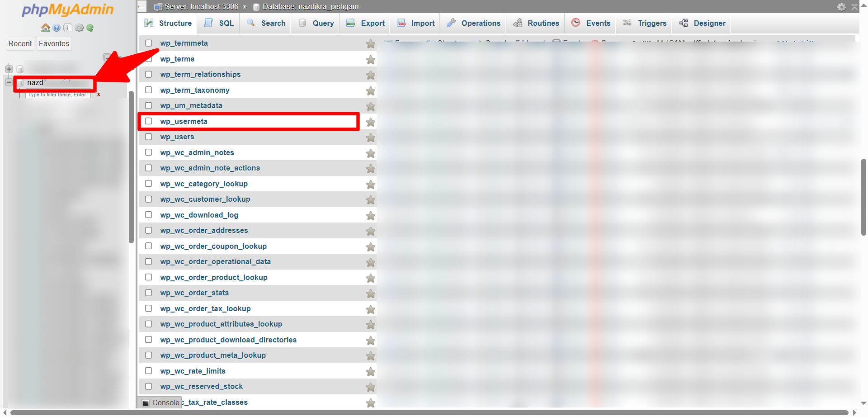Open phpMyAdmin documentation via help icon
This screenshot has width=868, height=417.
(56, 28)
